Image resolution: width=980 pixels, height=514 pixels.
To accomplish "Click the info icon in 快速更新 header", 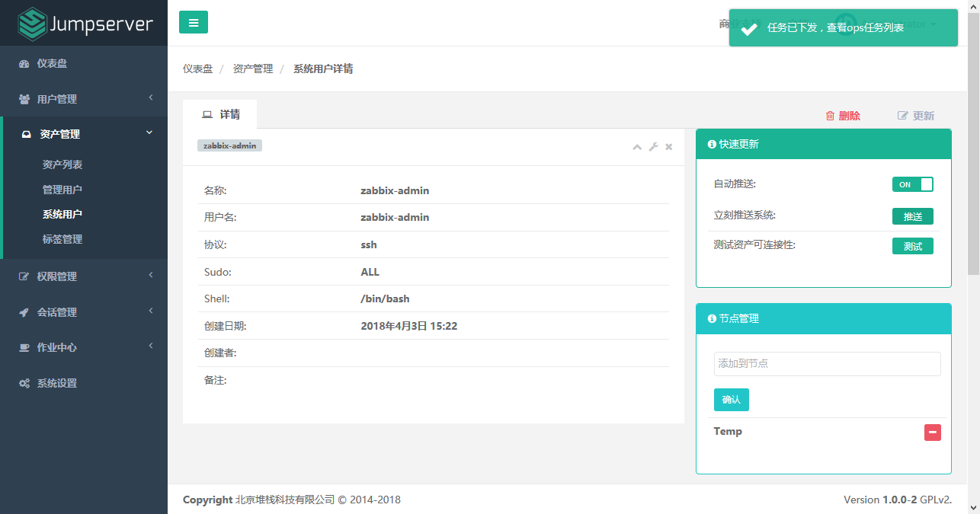I will point(712,144).
